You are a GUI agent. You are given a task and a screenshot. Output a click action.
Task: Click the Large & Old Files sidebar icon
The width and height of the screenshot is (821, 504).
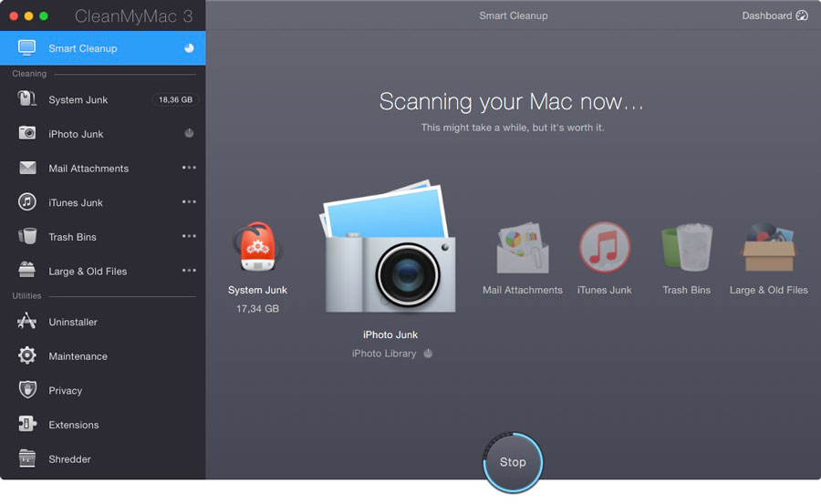pos(26,270)
